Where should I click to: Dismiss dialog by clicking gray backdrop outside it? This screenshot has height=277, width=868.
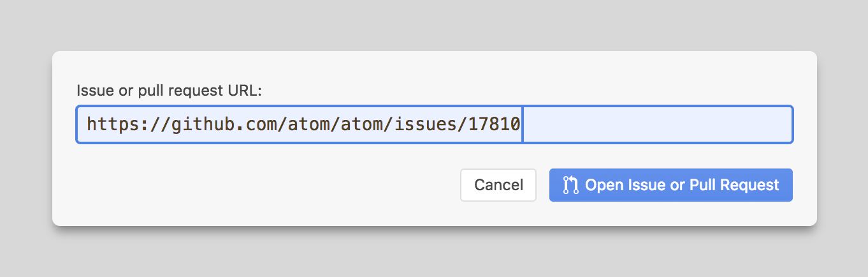click(434, 26)
